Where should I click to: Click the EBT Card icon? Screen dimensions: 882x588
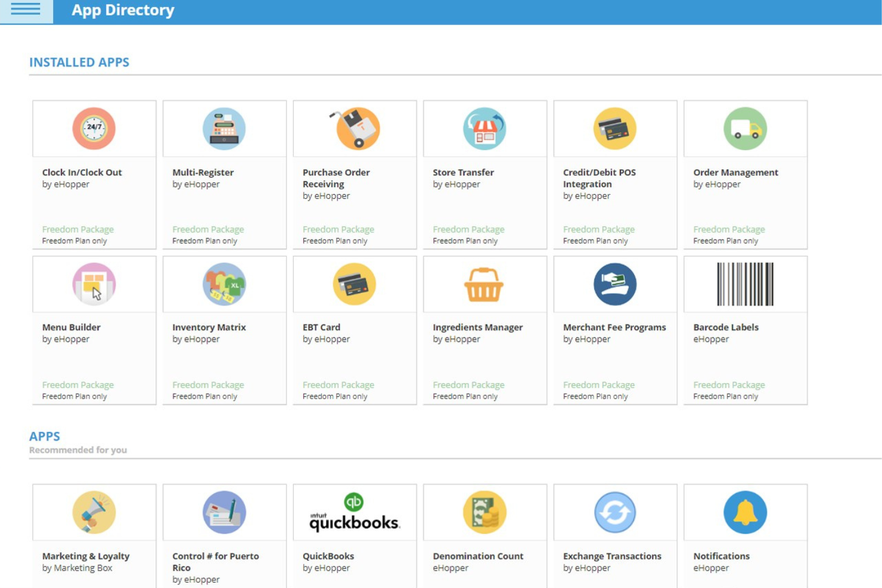(354, 284)
